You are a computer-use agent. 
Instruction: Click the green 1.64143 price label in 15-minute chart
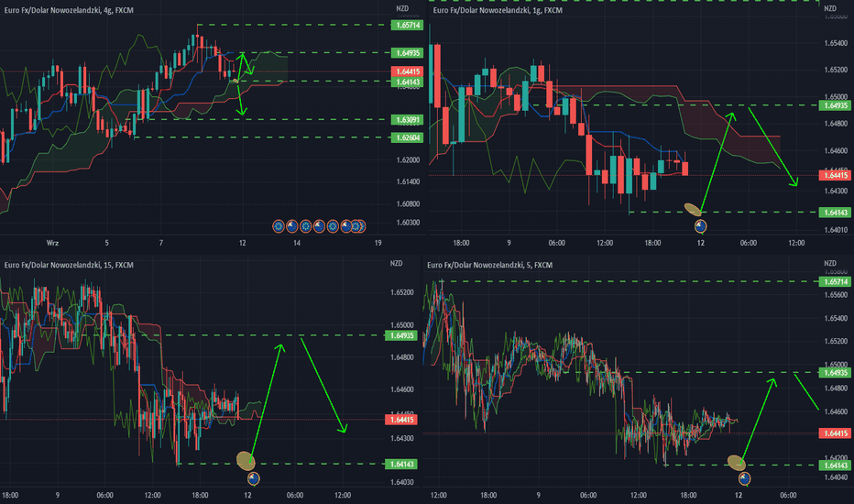pos(401,465)
